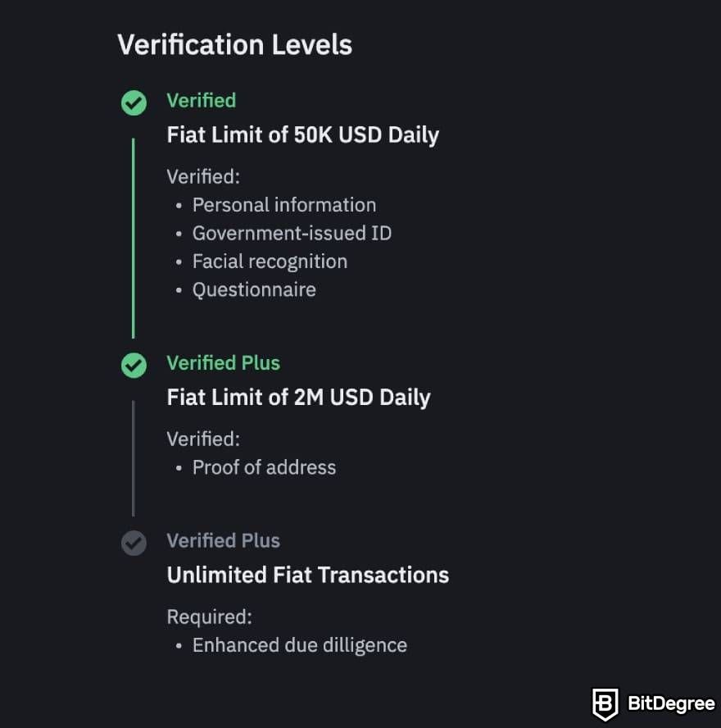
Task: Select the Government-issued ID bullet item
Action: coord(292,234)
